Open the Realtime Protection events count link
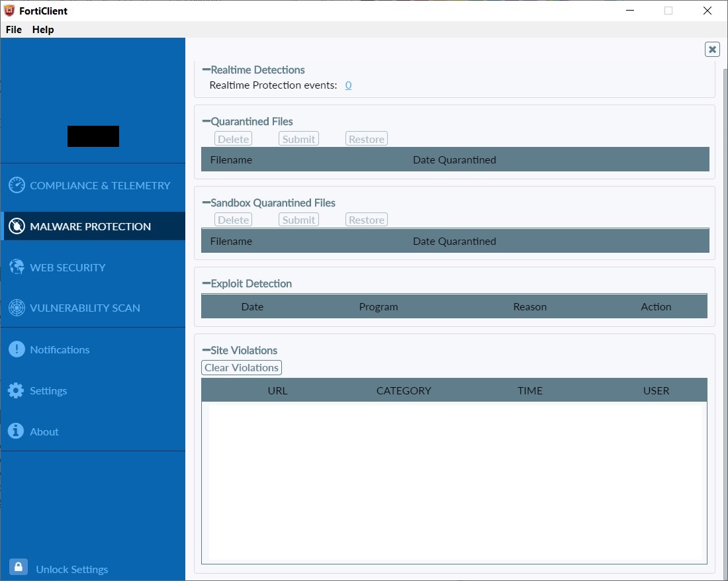This screenshot has width=728, height=581. 348,85
